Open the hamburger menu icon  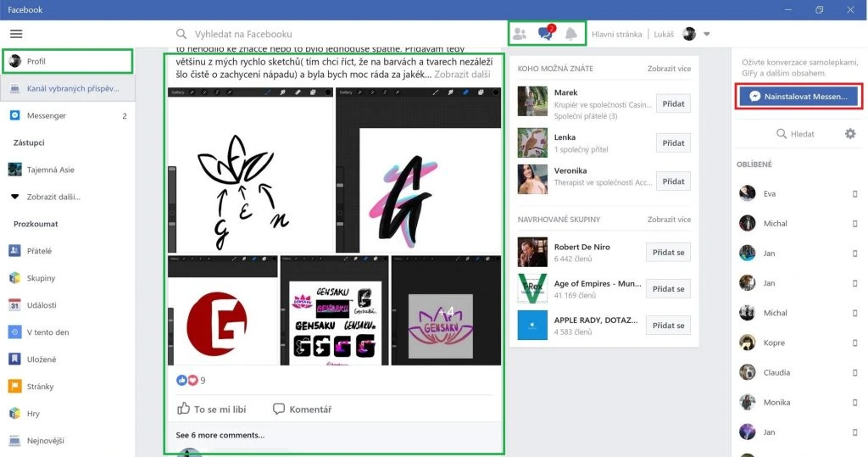(16, 34)
